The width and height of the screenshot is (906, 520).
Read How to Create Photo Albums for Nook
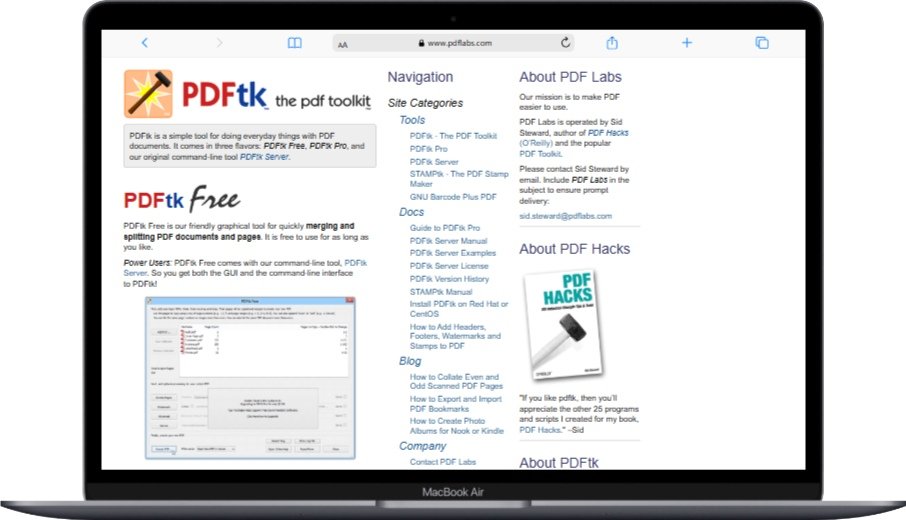(456, 426)
